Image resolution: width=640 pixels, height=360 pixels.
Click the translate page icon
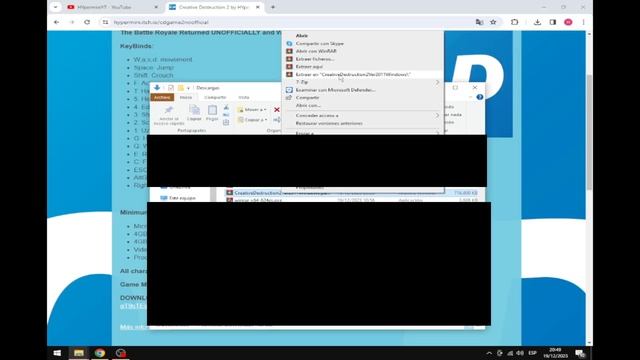click(x=479, y=22)
